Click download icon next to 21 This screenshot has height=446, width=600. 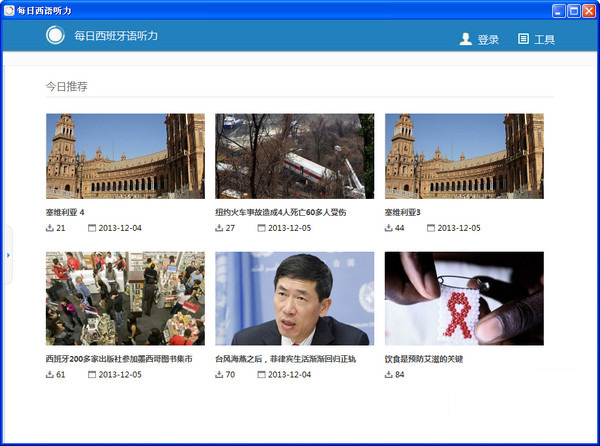(50, 228)
